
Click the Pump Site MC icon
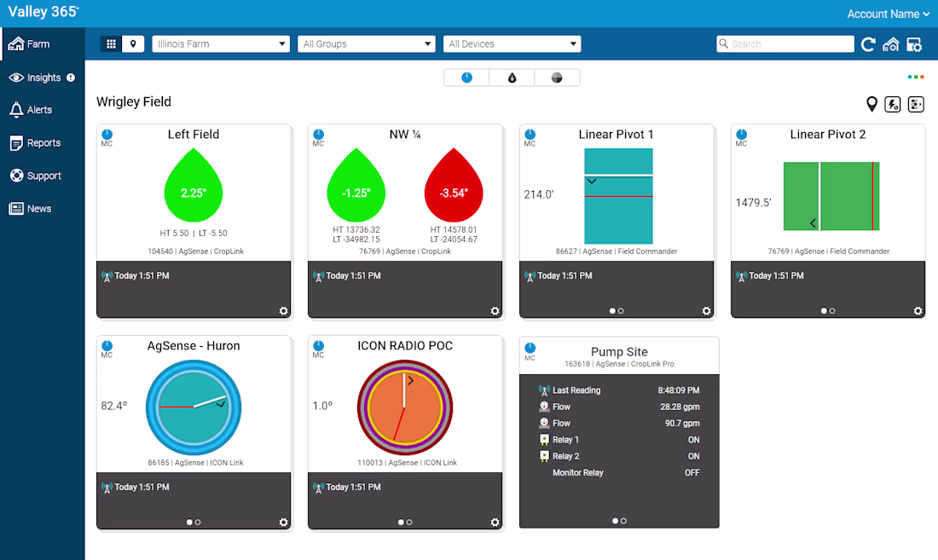point(530,351)
